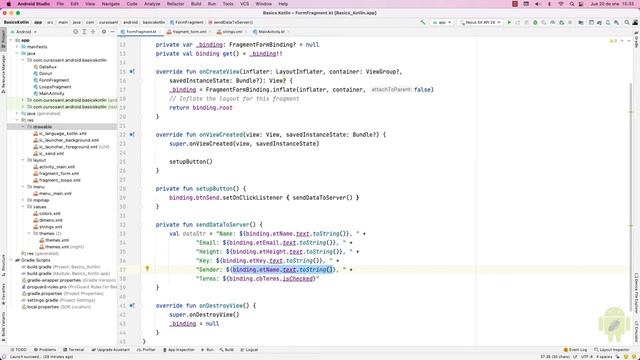
Task: Toggle the Resource Manager side panel
Action: [3, 74]
